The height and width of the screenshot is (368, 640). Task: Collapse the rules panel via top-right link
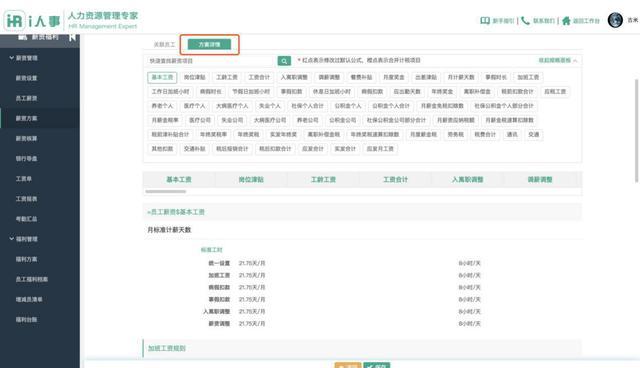click(558, 60)
